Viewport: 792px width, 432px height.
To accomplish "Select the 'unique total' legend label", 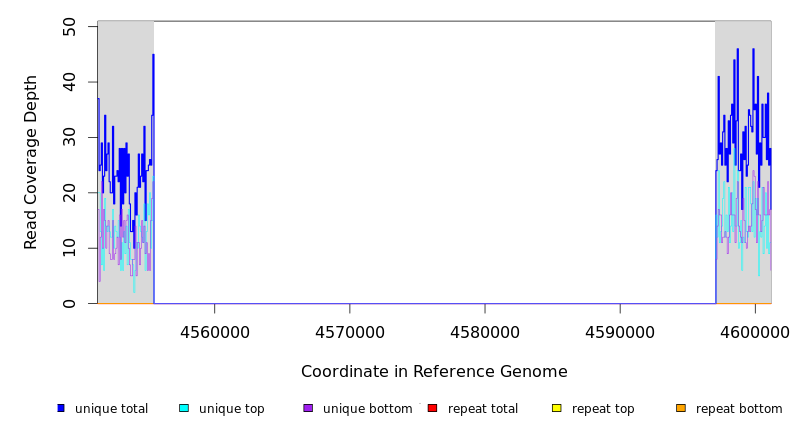I will click(x=111, y=409).
